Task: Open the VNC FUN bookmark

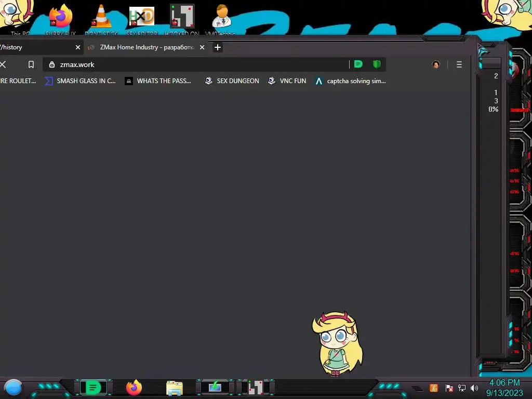Action: tap(287, 81)
